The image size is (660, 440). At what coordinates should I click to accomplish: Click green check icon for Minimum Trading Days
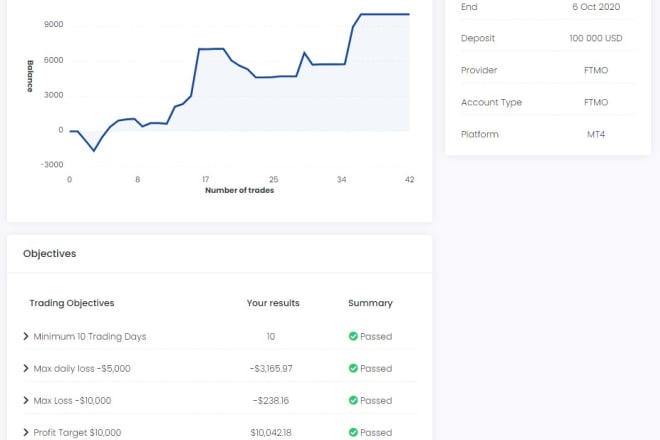353,337
